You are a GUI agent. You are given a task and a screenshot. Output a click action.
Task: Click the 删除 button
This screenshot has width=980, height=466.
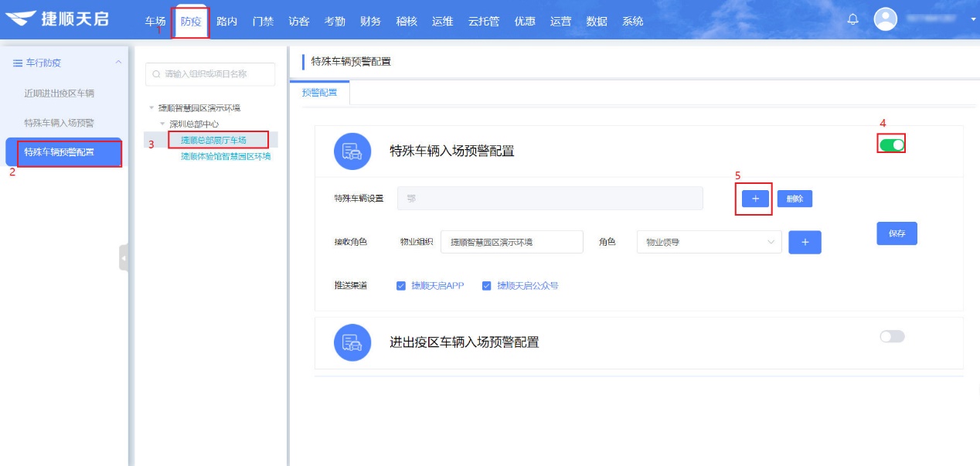coord(795,199)
